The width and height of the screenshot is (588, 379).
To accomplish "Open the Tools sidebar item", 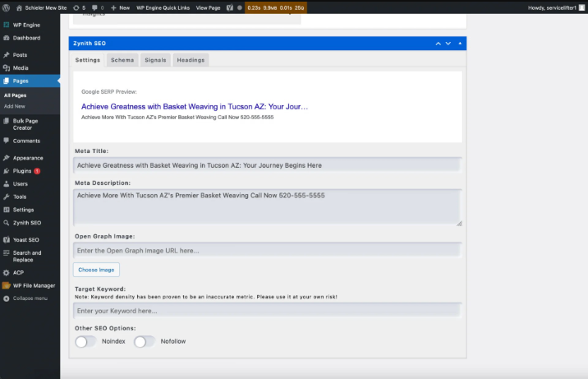I will pos(20,196).
